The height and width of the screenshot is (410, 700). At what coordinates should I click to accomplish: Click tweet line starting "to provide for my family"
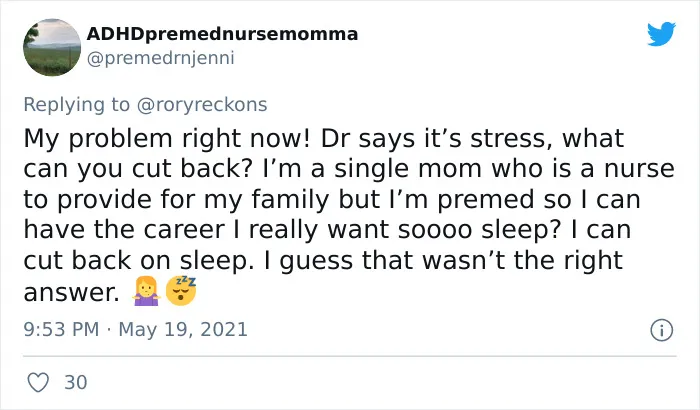332,199
